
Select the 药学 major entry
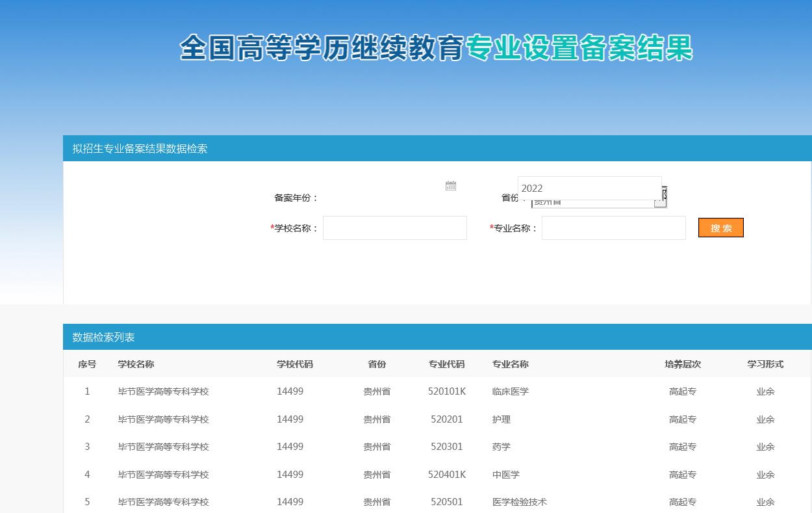point(501,447)
